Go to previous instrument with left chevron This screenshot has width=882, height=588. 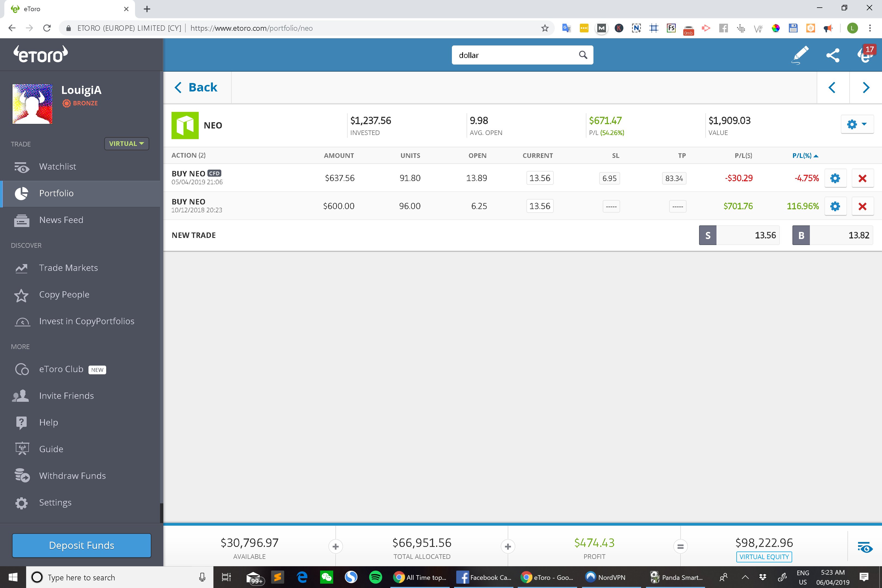pos(832,87)
